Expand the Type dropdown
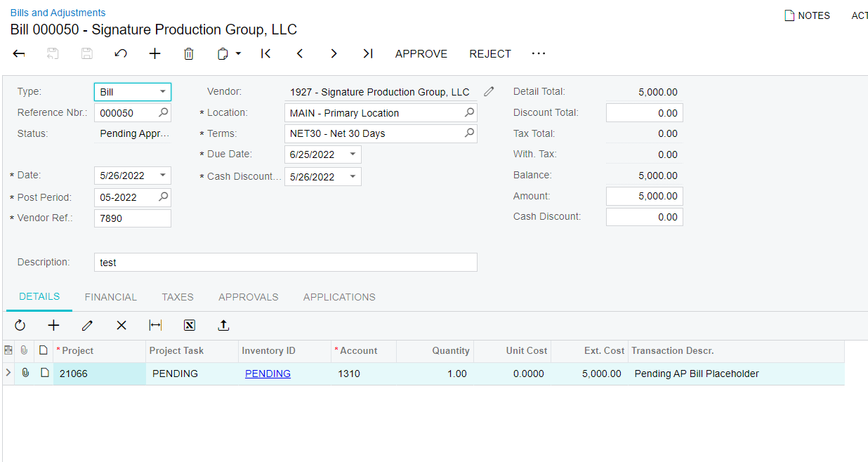Image resolution: width=868 pixels, height=462 pixels. pyautogui.click(x=163, y=92)
